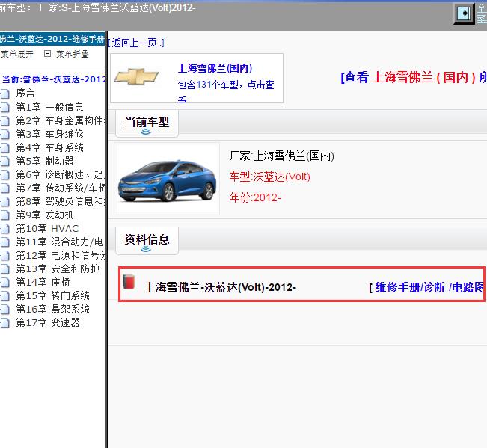
Task: Open 第4章 车身系统
Action: click(49, 147)
